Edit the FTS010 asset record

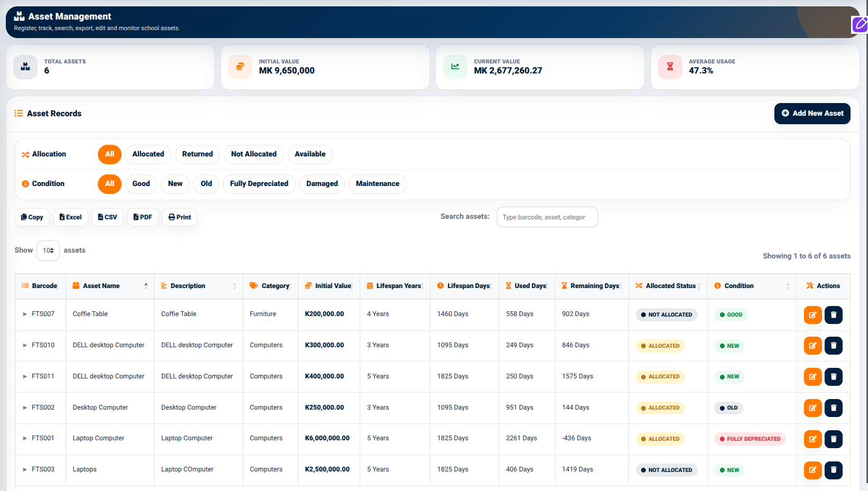pos(812,346)
